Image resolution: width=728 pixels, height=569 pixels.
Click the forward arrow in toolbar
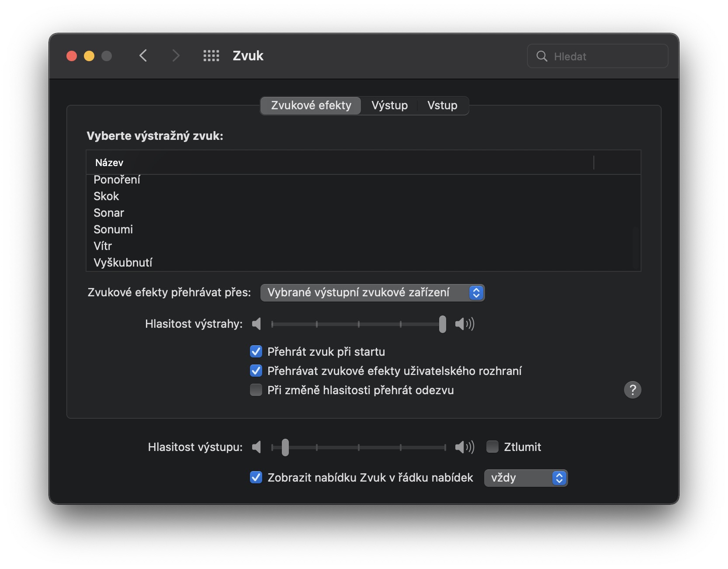point(176,56)
